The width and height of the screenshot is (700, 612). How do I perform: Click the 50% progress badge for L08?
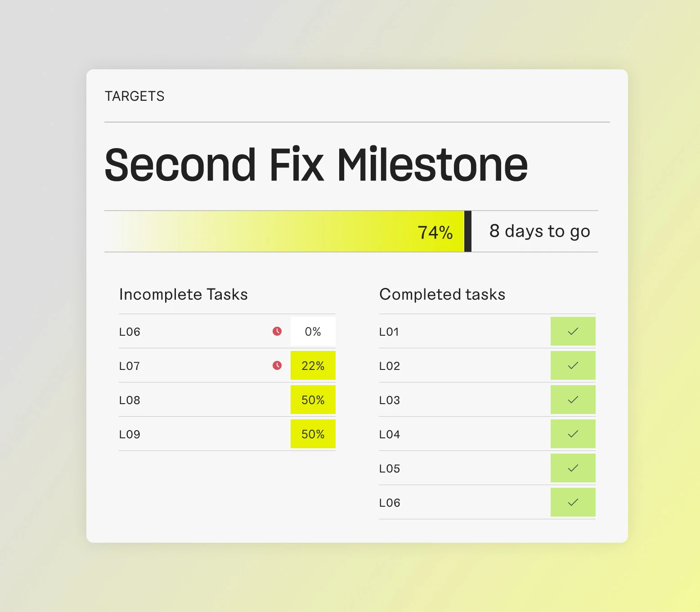[313, 400]
